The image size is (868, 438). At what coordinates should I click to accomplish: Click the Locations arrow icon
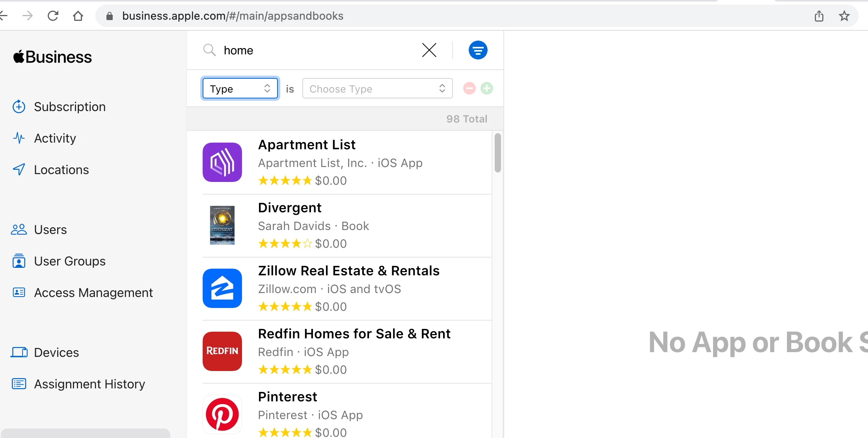coord(19,170)
